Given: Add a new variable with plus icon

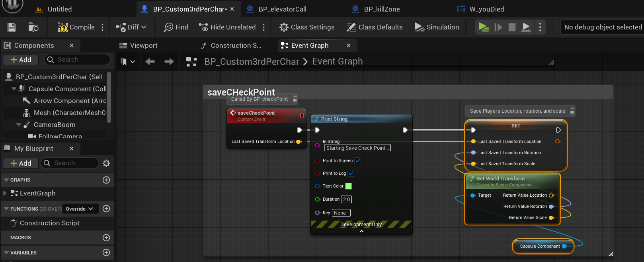Looking at the screenshot, I should 106,252.
